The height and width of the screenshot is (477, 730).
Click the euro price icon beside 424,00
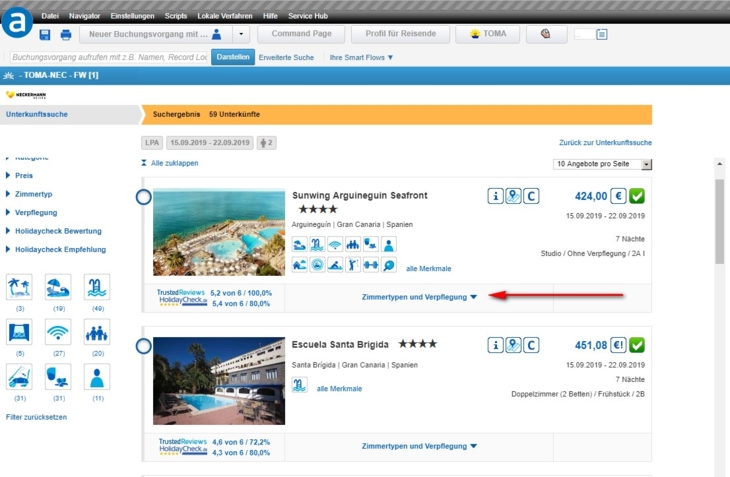click(618, 196)
